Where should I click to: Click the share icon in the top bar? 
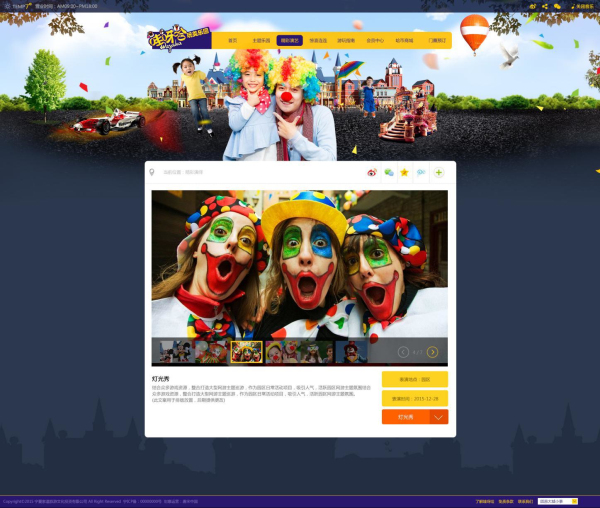[545, 6]
